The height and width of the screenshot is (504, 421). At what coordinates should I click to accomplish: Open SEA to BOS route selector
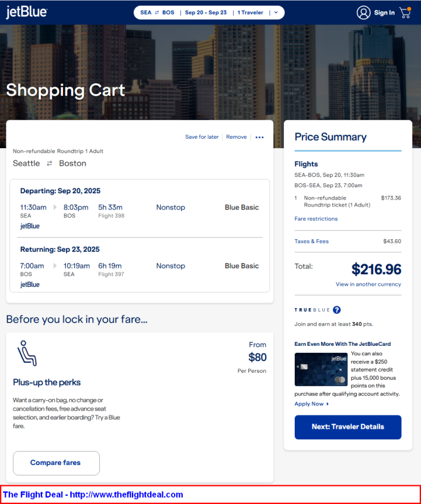tap(157, 13)
